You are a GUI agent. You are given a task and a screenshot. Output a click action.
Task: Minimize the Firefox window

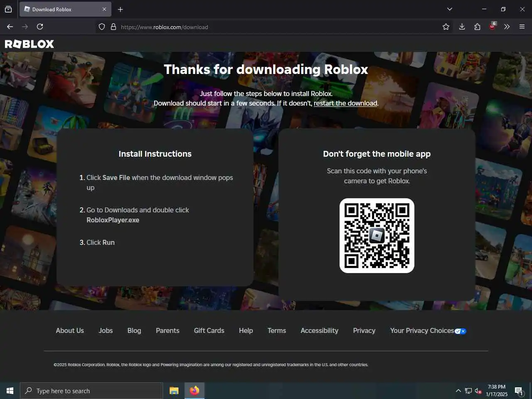484,9
